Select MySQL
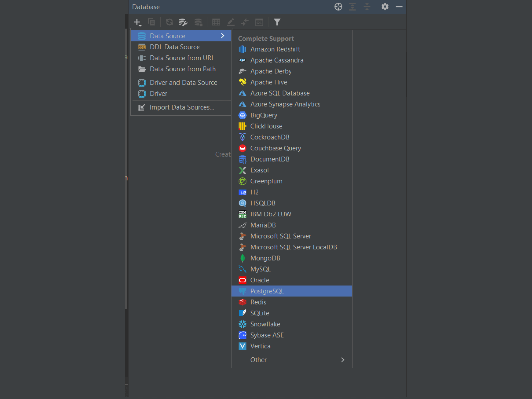The width and height of the screenshot is (532, 399). (292, 269)
